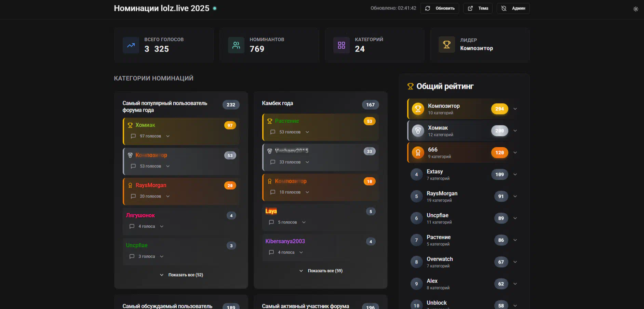Expand Хомиак's 97 голосов vote list
The image size is (644, 309).
tap(168, 136)
